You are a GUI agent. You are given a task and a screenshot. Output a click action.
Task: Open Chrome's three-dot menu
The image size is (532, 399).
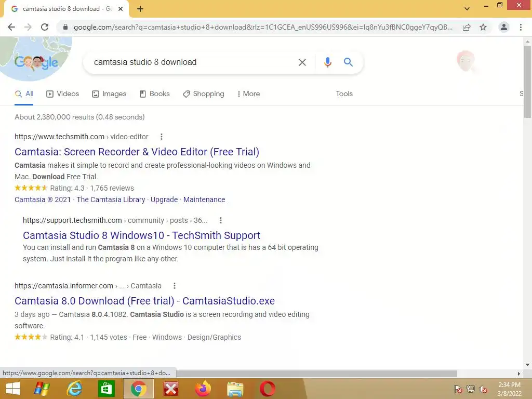[x=521, y=27]
